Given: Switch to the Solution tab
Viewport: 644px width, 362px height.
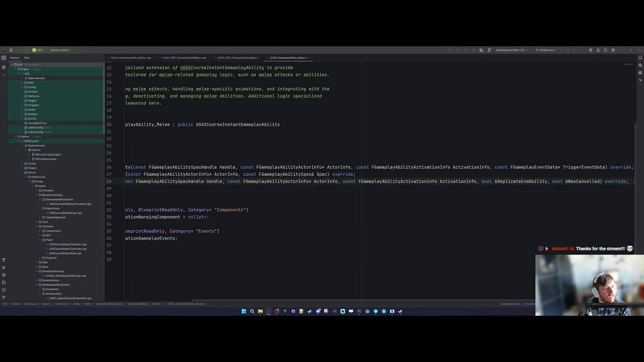Looking at the screenshot, I should [15, 58].
